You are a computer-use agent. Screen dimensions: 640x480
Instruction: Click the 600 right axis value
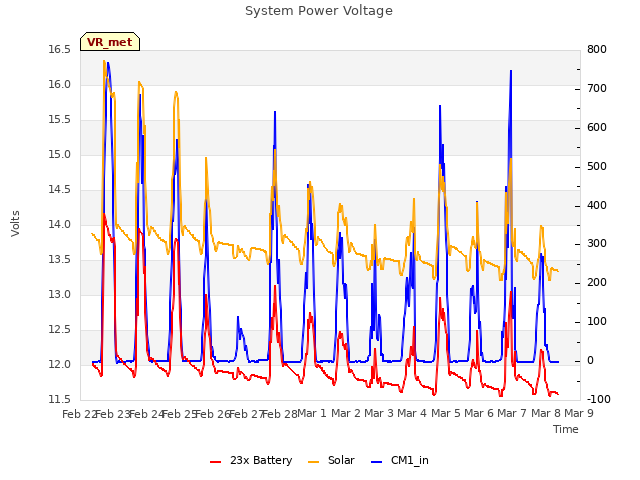(597, 128)
